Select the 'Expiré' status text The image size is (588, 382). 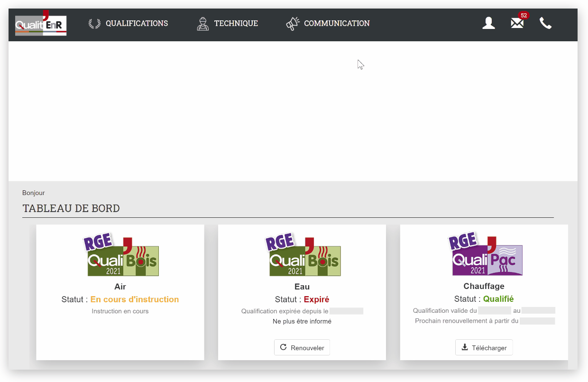(x=316, y=299)
